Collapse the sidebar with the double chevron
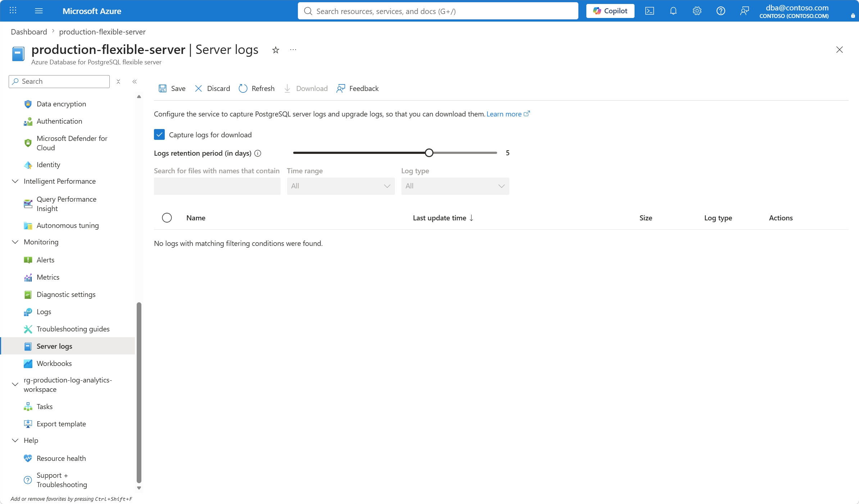Image resolution: width=859 pixels, height=504 pixels. click(x=135, y=82)
